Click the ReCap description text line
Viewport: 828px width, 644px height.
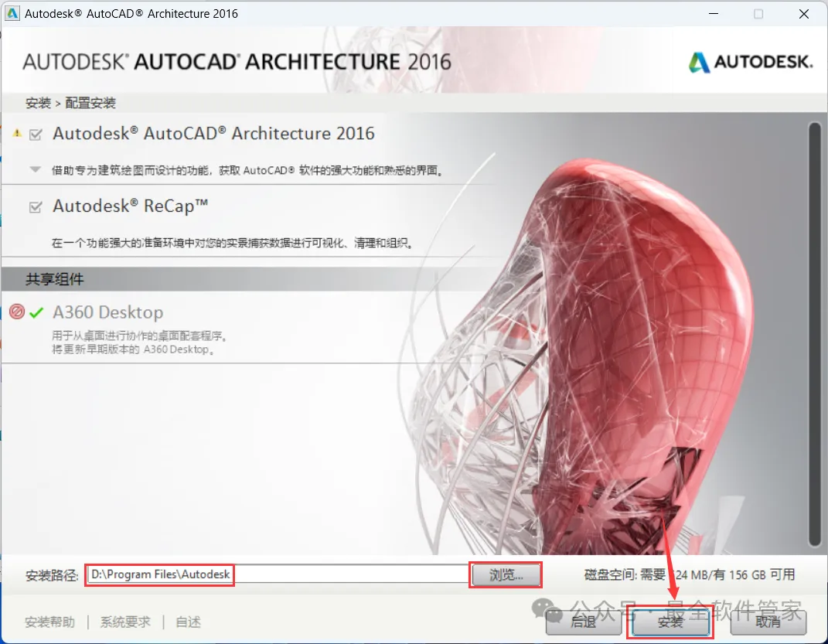(x=233, y=243)
